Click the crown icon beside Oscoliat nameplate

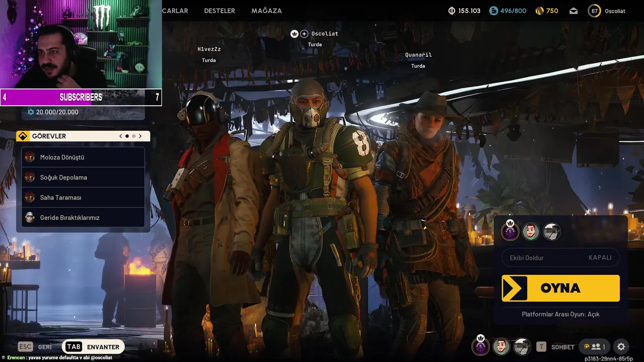coord(295,34)
